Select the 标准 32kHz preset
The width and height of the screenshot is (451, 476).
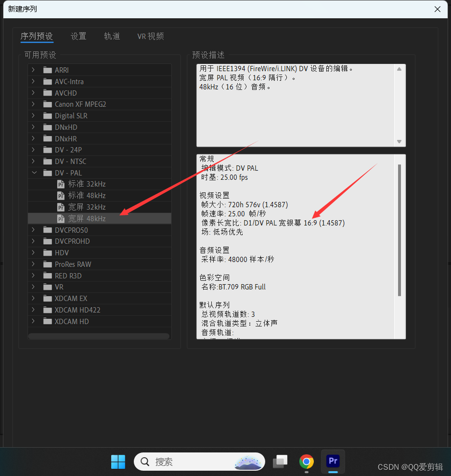pos(100,184)
